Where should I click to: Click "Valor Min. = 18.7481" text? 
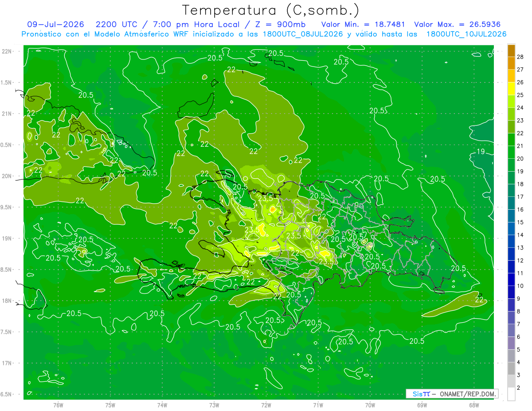(364, 24)
